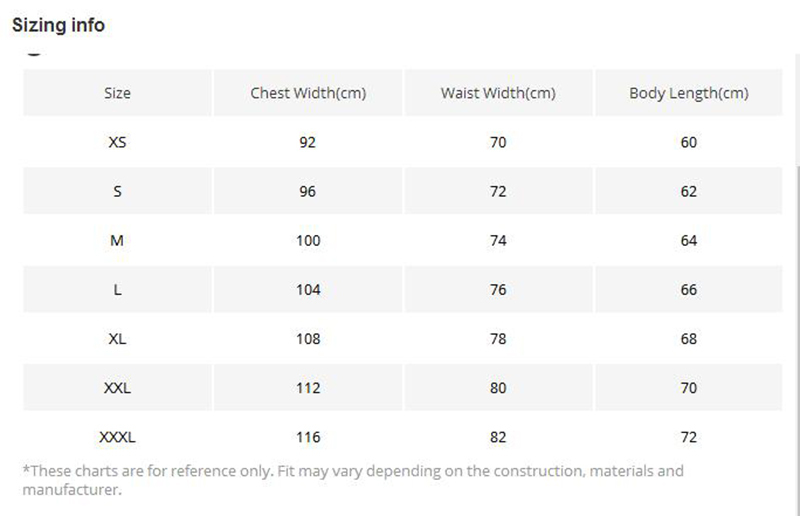
Task: Click chest width value 100 for M
Action: pyautogui.click(x=308, y=240)
